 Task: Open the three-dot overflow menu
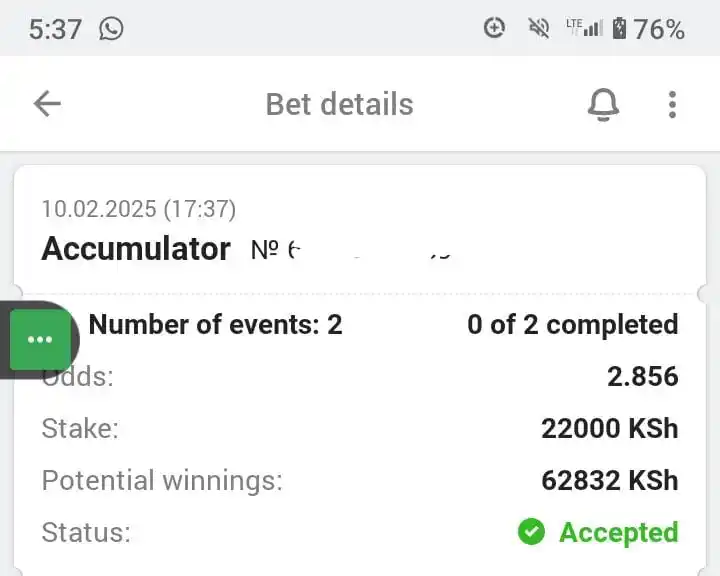[x=672, y=104]
